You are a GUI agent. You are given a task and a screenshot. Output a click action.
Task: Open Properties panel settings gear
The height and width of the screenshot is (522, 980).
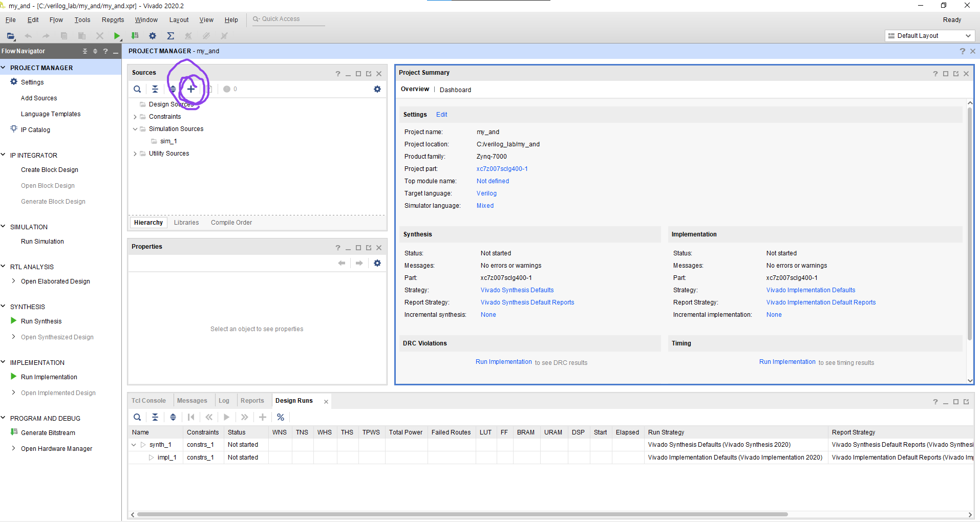(x=377, y=263)
